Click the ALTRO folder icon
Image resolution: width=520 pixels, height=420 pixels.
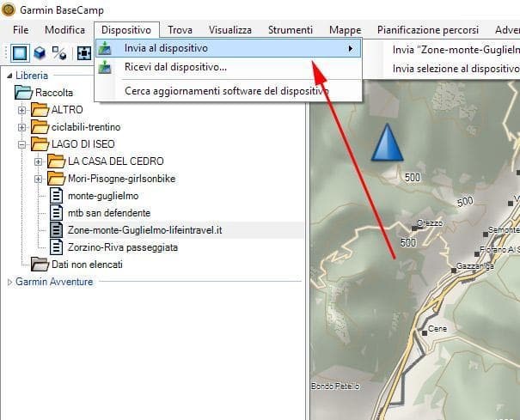tap(40, 109)
